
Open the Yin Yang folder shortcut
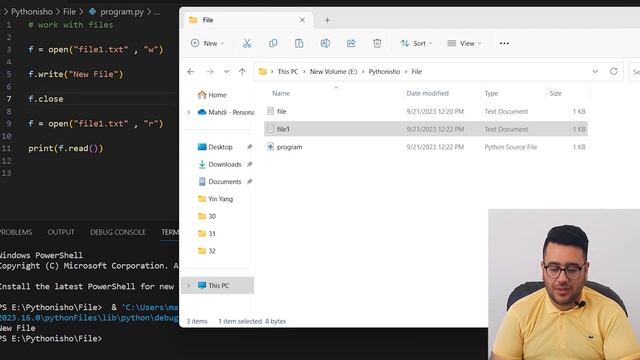(x=216, y=199)
